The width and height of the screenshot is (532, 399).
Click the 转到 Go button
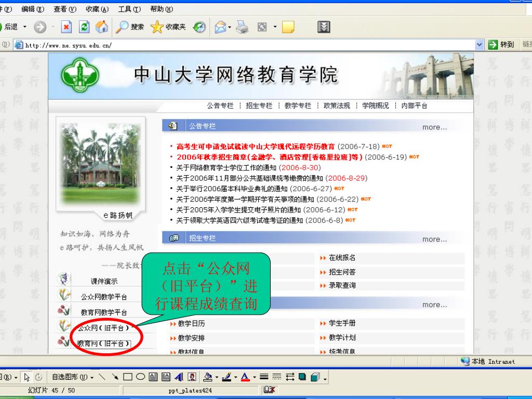coord(501,45)
